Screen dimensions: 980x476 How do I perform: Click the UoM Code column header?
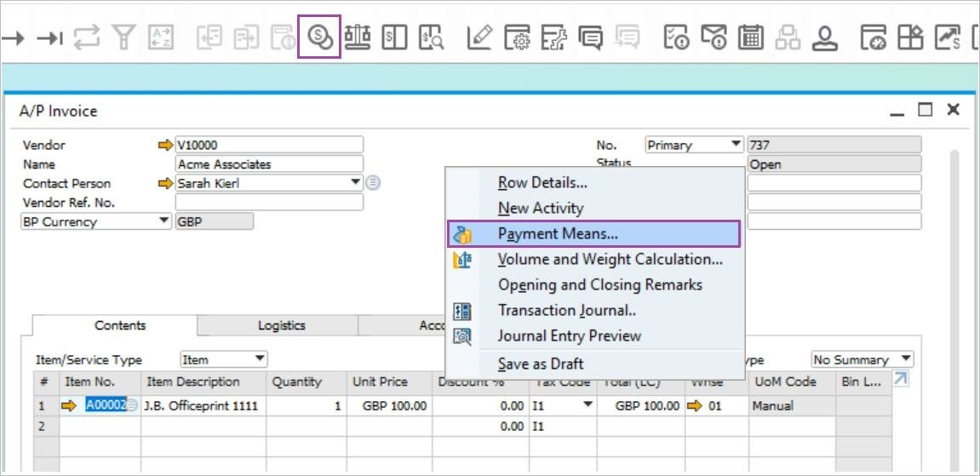791,381
